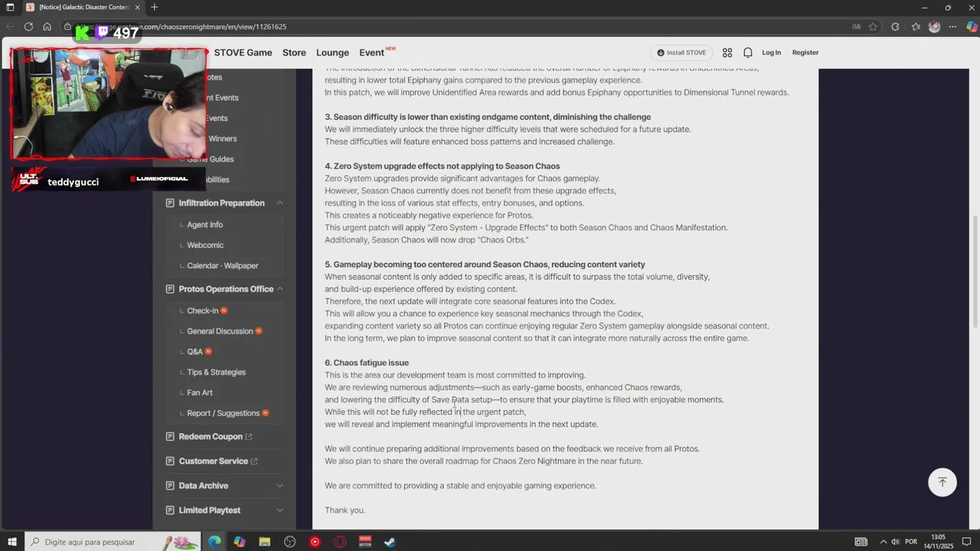Screen dimensions: 980x551
Task: Click the Log In link
Action: pyautogui.click(x=771, y=53)
